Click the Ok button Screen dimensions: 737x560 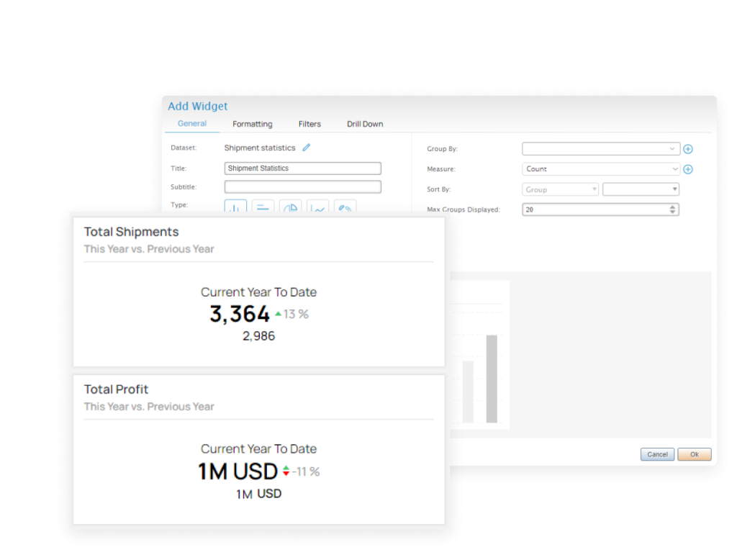point(694,454)
